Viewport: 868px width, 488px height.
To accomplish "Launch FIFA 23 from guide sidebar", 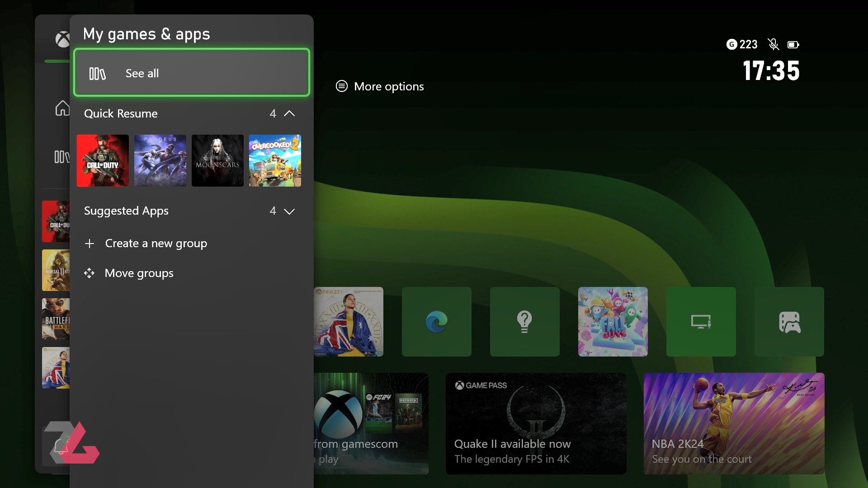I will (x=56, y=368).
